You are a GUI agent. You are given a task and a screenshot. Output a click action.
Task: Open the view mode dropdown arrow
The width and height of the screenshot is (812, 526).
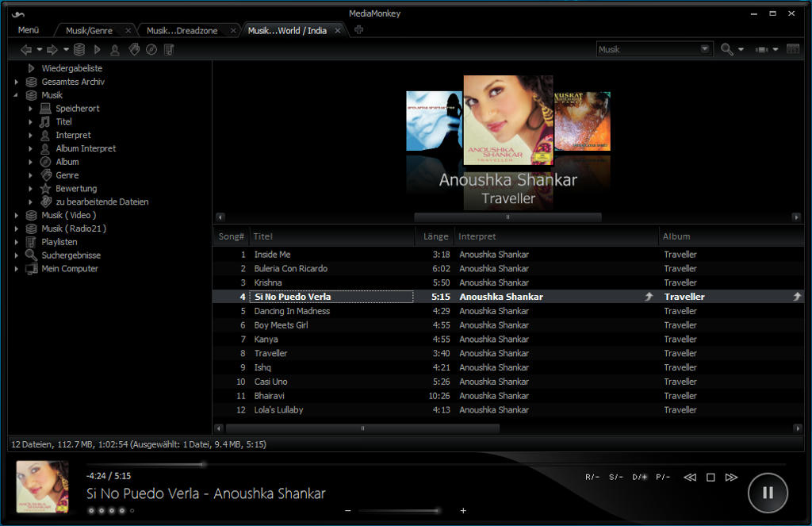(776, 50)
